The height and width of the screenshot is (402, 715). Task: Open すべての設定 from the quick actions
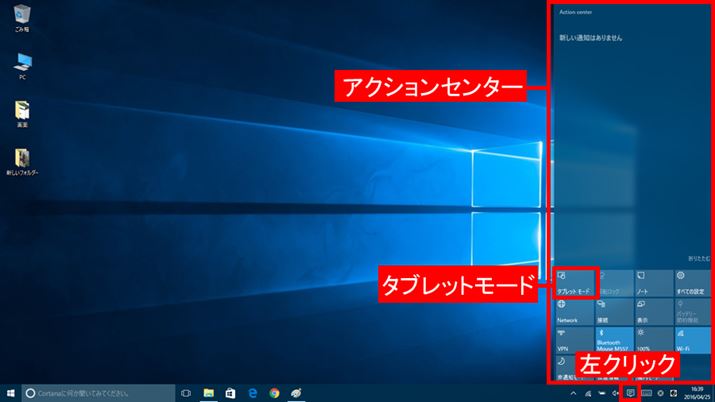[689, 282]
